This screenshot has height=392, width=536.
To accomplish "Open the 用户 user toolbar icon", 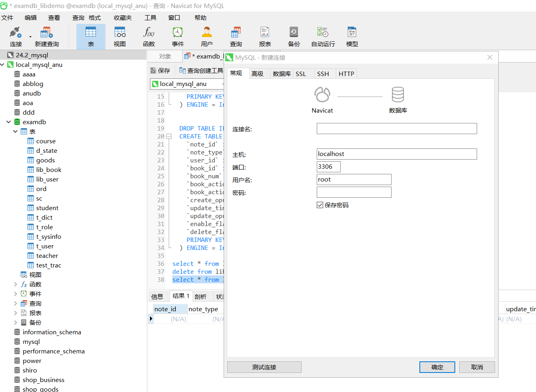I will [x=207, y=37].
